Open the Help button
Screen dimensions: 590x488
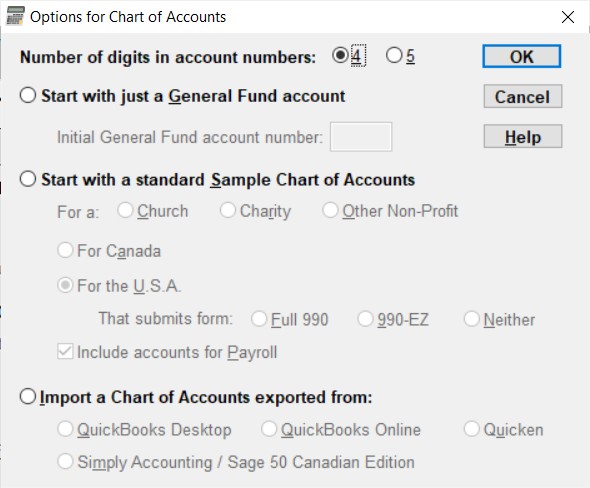[523, 136]
